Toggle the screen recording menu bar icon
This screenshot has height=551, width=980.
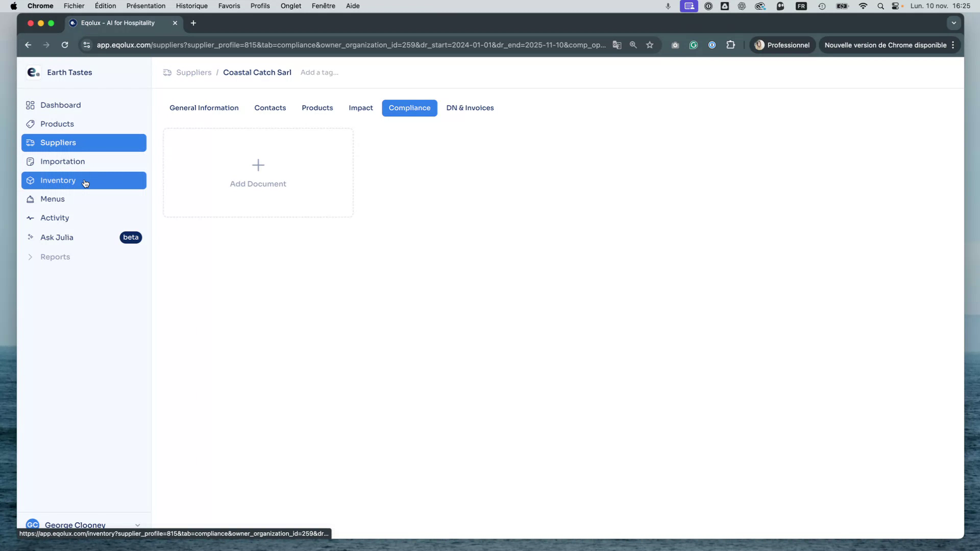click(x=689, y=6)
